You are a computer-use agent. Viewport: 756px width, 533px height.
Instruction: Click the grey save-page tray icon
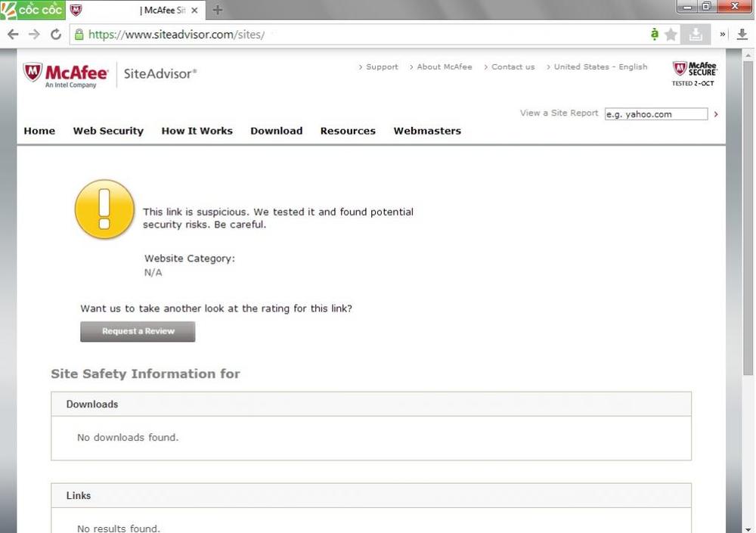[696, 34]
